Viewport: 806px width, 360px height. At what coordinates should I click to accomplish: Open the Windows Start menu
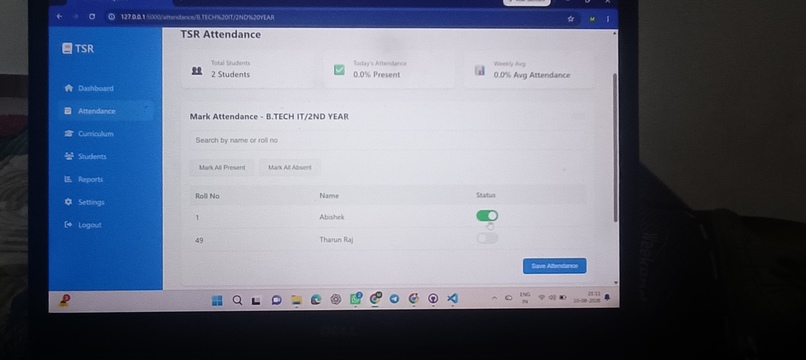coord(217,300)
